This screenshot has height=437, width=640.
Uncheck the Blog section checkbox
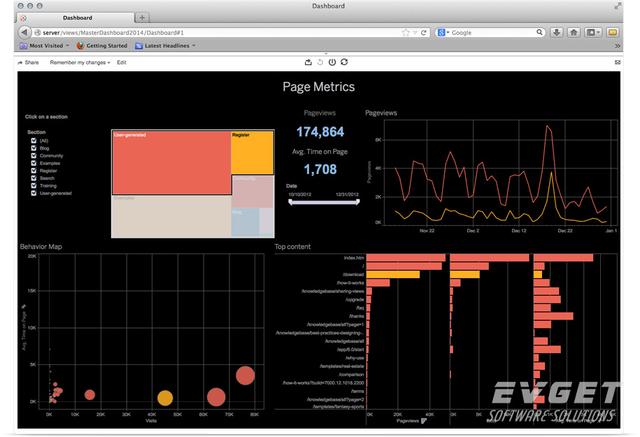(34, 148)
